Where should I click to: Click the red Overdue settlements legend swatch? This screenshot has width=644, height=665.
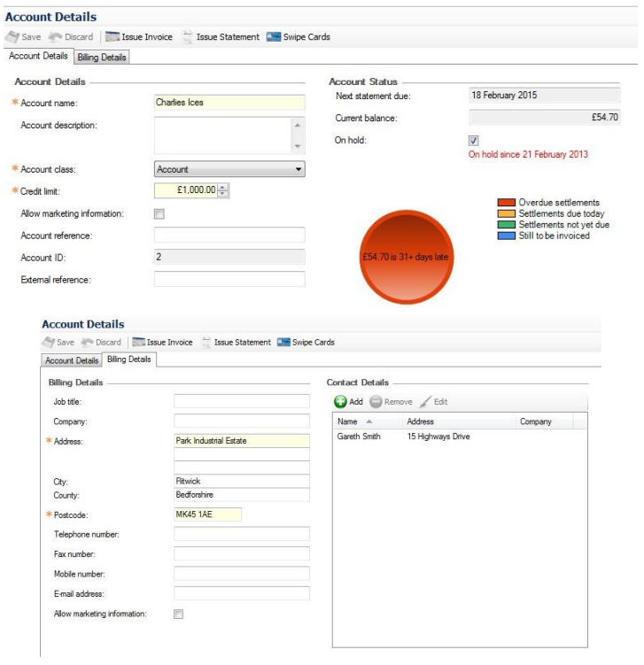click(x=507, y=203)
